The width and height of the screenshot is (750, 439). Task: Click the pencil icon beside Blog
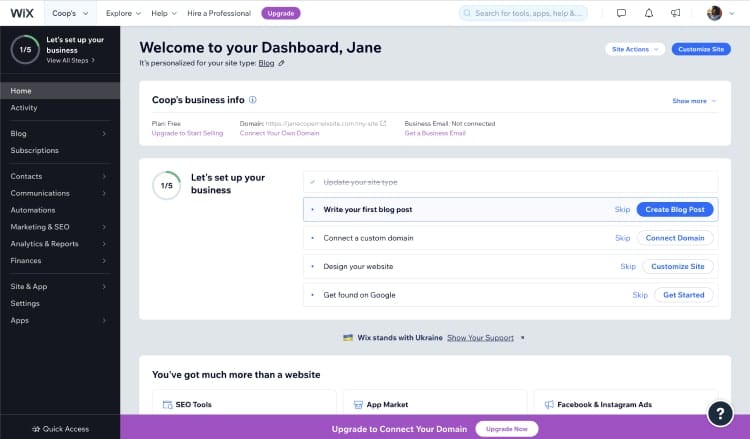click(282, 63)
